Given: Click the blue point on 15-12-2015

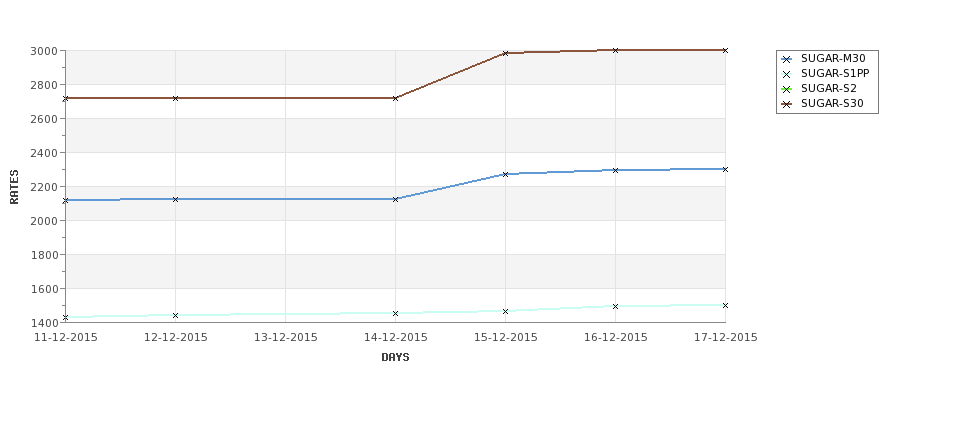Looking at the screenshot, I should (x=506, y=175).
